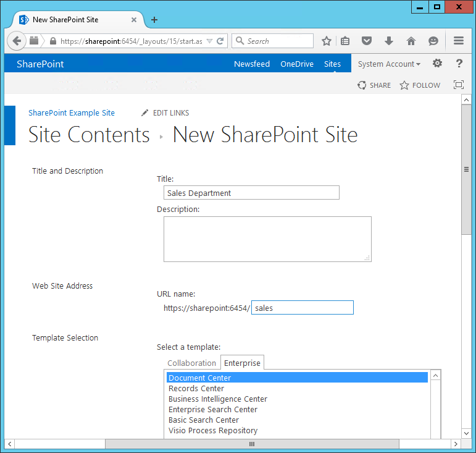Click the page vertical scrollbar down arrow

coord(466,433)
